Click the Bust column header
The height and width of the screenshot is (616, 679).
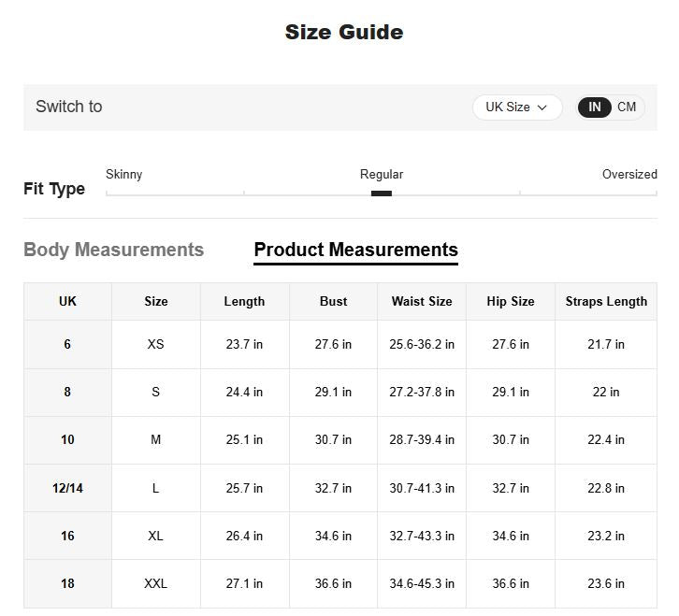(x=333, y=301)
